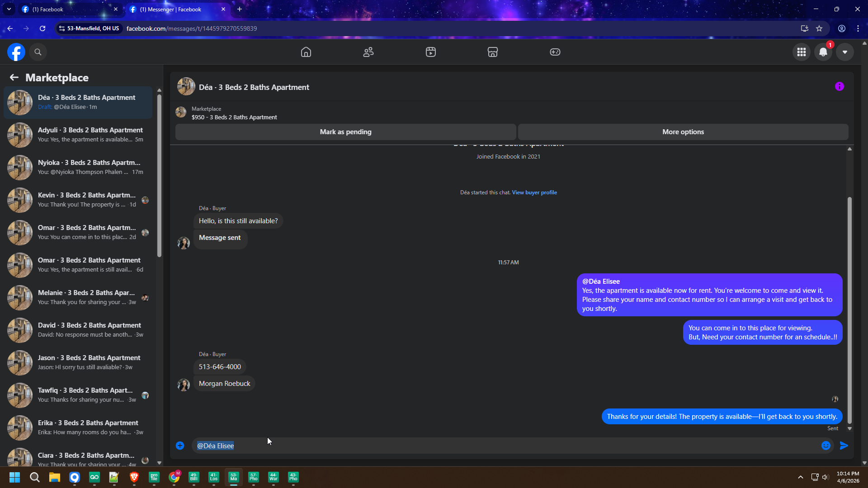Reload the page with the refresh icon
This screenshot has height=488, width=868.
click(x=42, y=28)
